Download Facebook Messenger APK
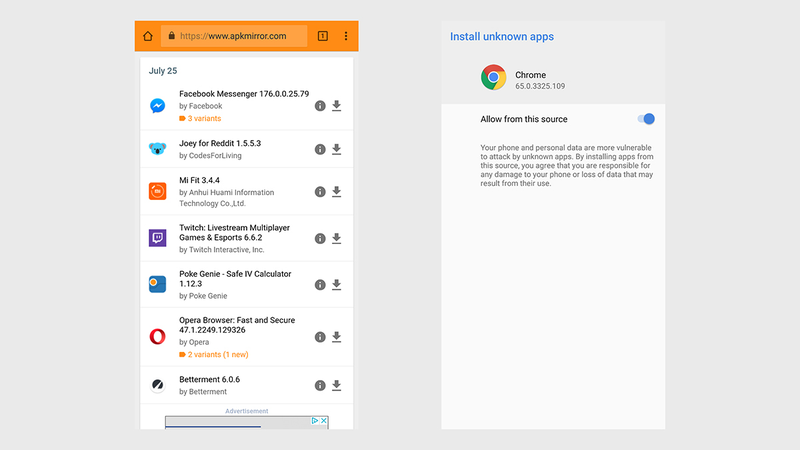800x450 pixels. click(x=337, y=106)
